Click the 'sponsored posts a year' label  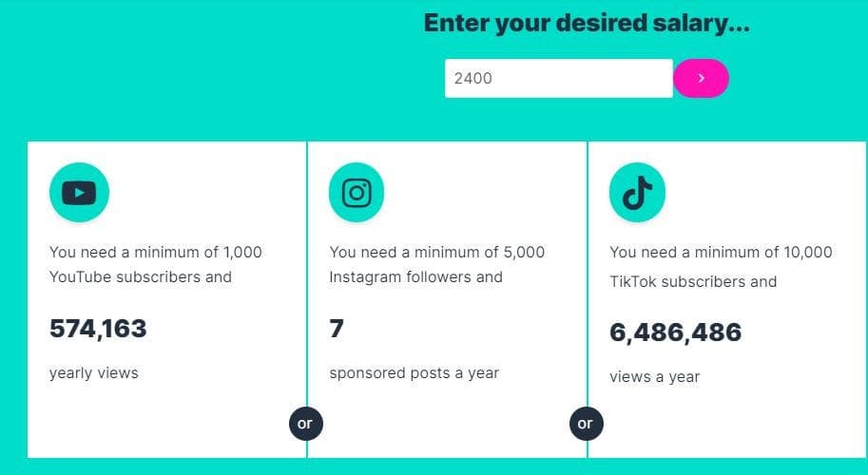point(415,373)
